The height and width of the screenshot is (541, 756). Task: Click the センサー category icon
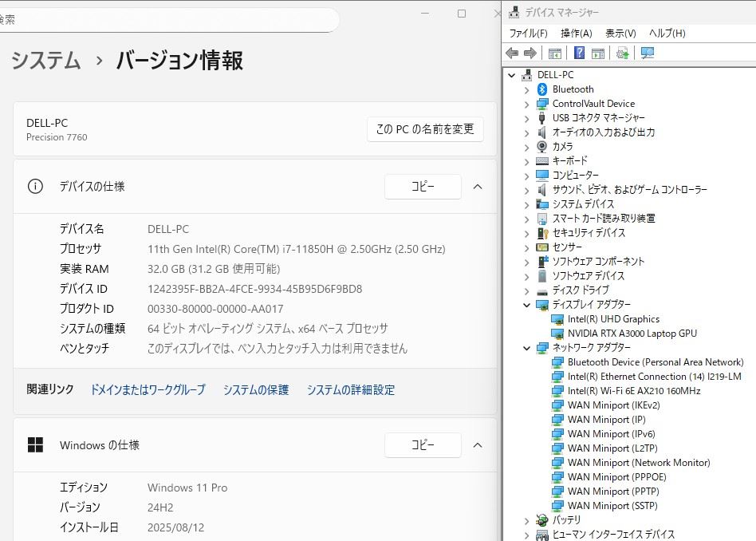[x=542, y=247]
